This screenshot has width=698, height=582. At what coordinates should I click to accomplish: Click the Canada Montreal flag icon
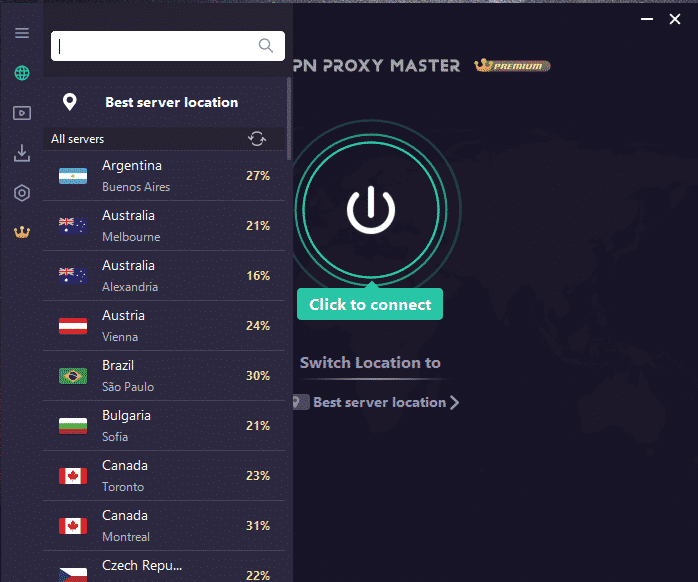73,525
